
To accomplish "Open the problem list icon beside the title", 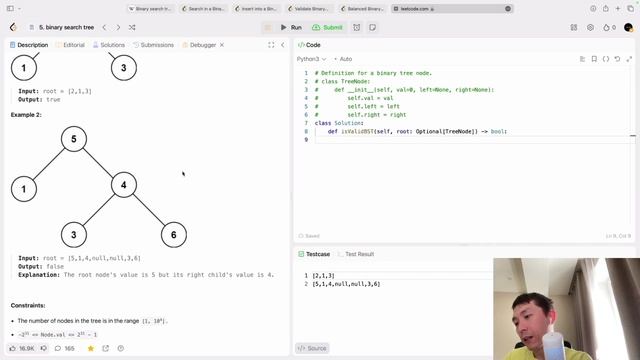I will click(31, 27).
